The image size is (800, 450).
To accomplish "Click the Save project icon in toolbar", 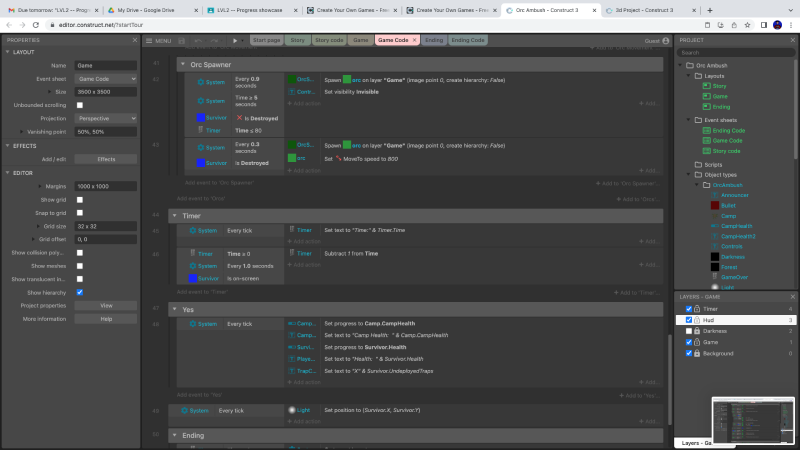I will coord(181,41).
